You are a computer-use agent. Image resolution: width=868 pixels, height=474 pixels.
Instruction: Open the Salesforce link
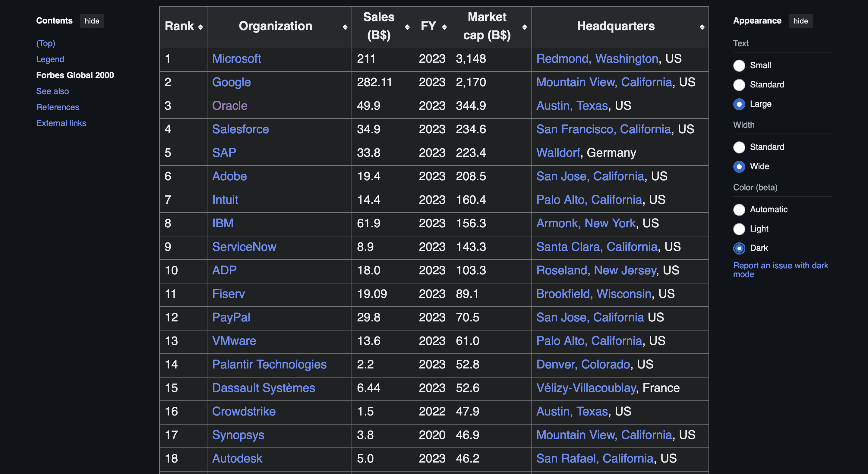(x=241, y=129)
